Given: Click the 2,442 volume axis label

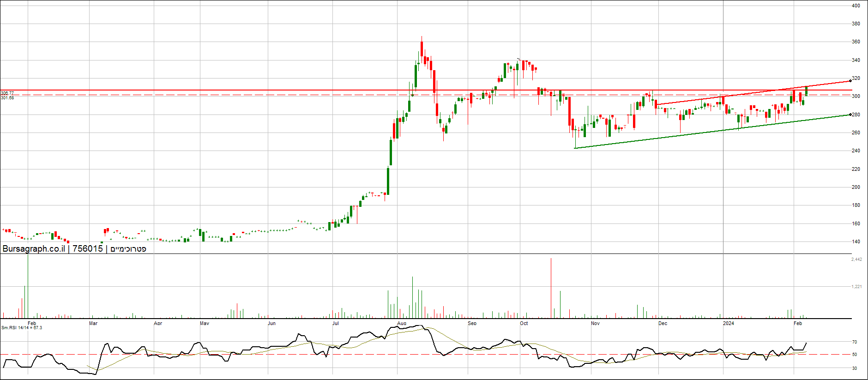Looking at the screenshot, I should point(856,259).
